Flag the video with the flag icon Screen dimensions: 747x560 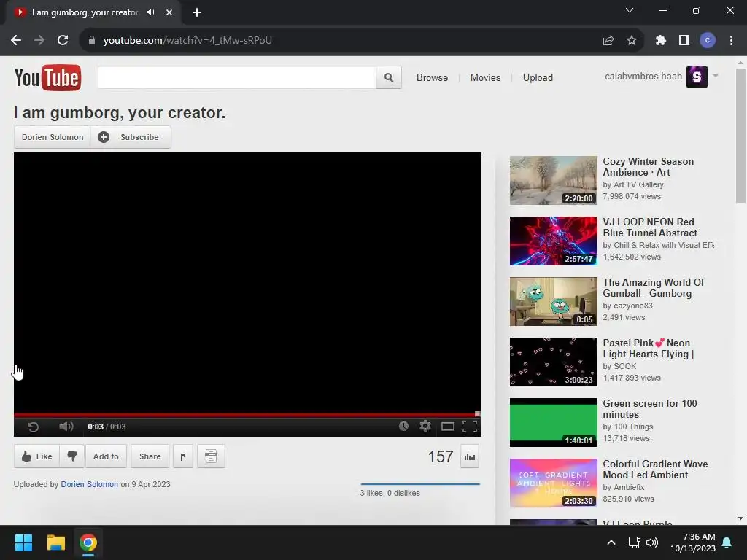183,456
